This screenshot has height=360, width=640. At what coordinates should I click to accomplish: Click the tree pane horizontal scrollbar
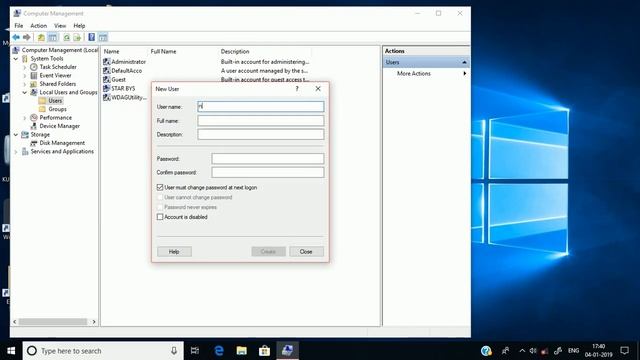[53, 322]
